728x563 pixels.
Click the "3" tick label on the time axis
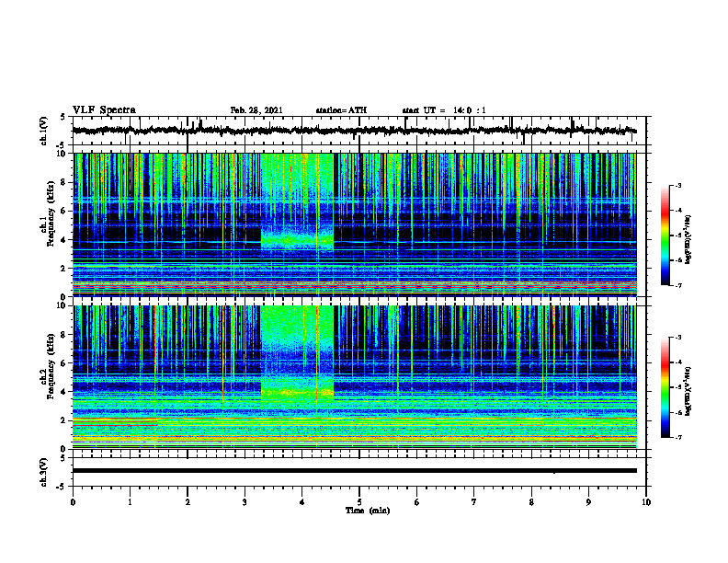tap(245, 502)
